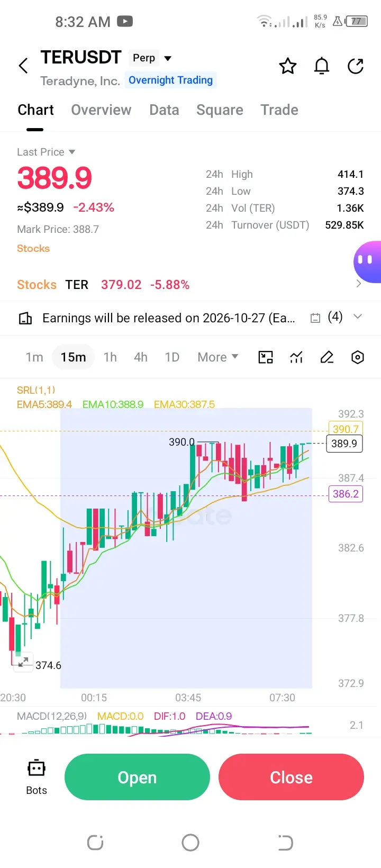381x868 pixels.
Task: Tap the share icon in header
Action: 356,66
